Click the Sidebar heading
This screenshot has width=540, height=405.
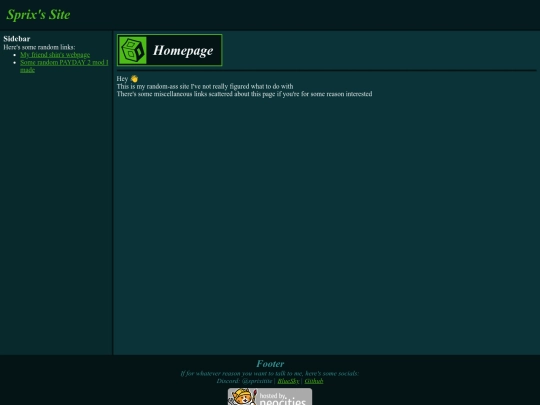[17, 39]
